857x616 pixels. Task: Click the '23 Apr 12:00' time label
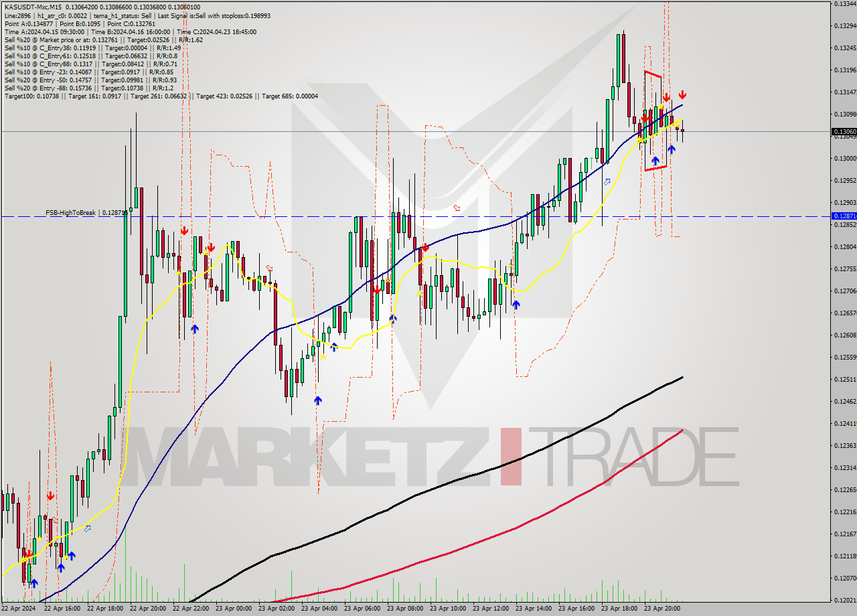491,609
